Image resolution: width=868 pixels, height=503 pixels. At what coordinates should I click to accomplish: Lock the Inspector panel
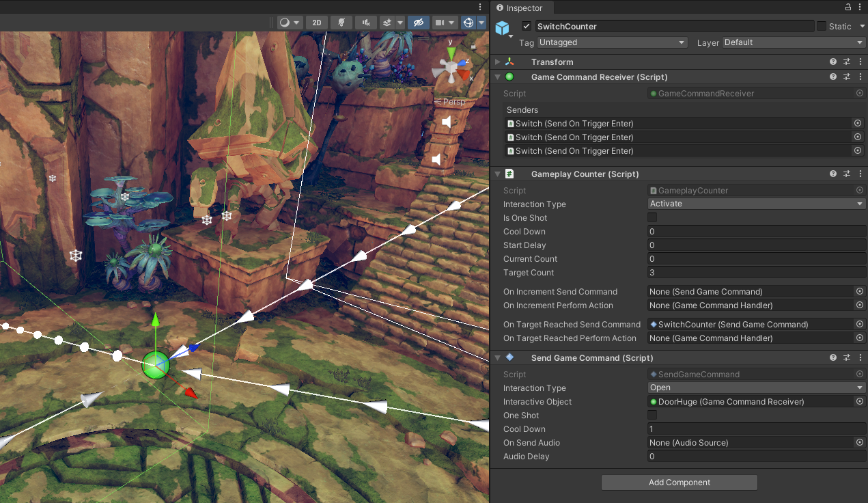click(x=848, y=8)
